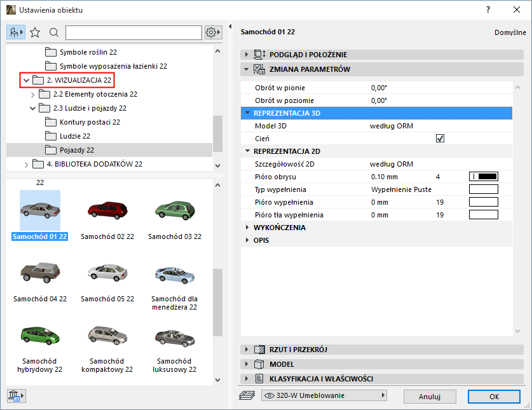The height and width of the screenshot is (410, 532).
Task: Click the MODEL panel icon
Action: pos(259,363)
